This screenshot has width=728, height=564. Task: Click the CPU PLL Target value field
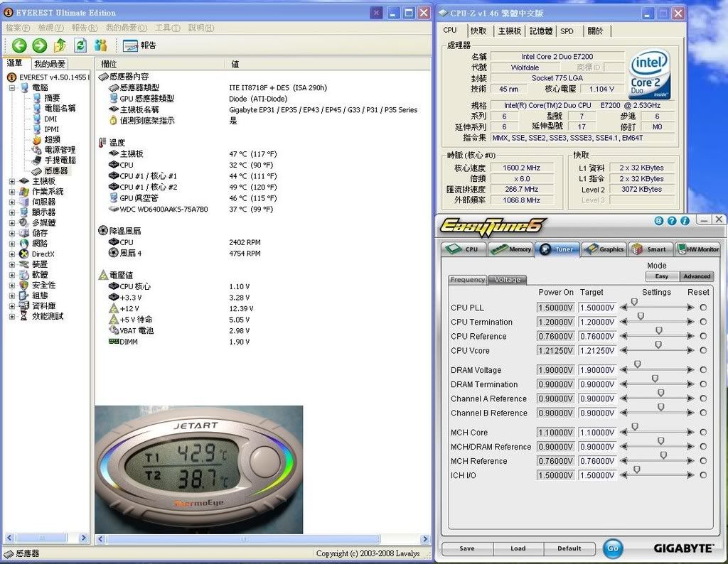tap(597, 308)
